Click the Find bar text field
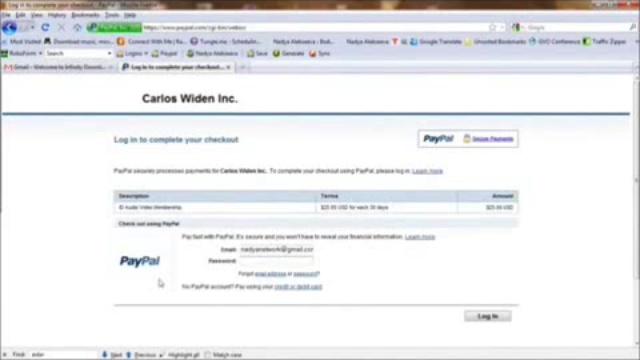The image size is (640, 360). [x=63, y=355]
